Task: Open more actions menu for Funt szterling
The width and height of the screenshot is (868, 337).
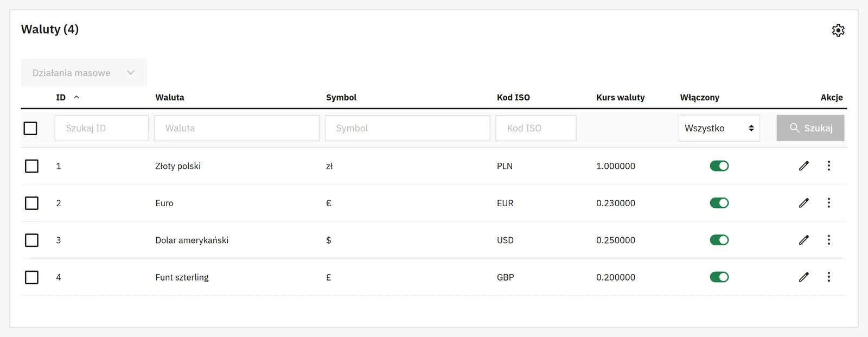Action: point(829,277)
